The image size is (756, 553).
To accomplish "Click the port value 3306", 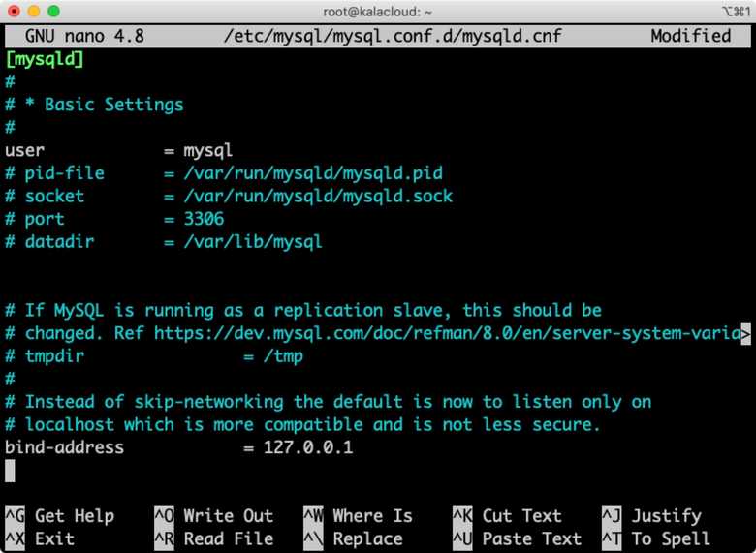I will [x=204, y=219].
